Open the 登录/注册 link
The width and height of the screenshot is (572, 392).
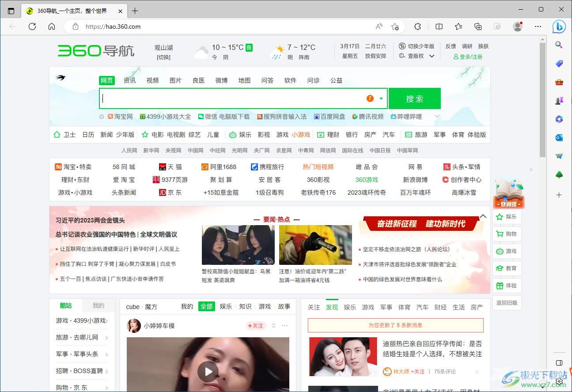click(468, 57)
